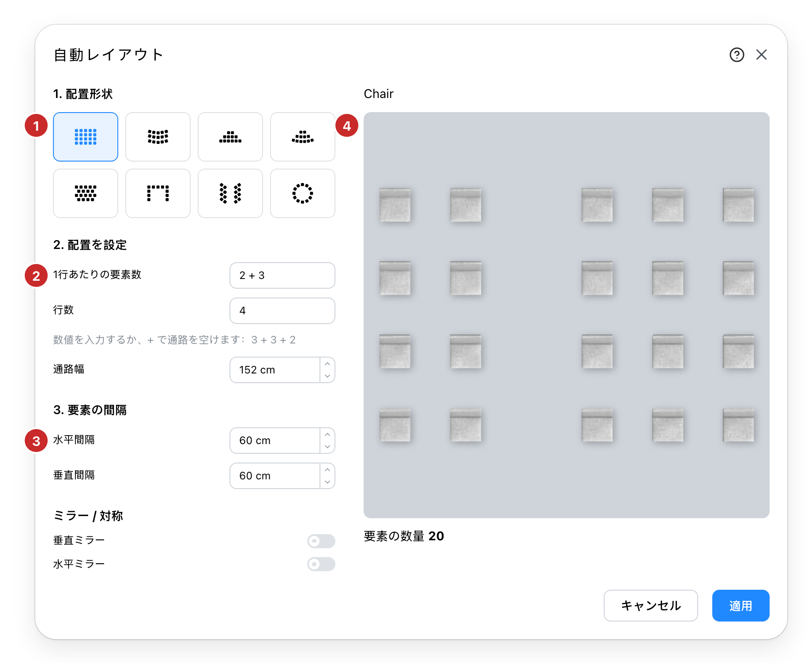Choose the curved grid layout shape
812x663 pixels.
[158, 137]
